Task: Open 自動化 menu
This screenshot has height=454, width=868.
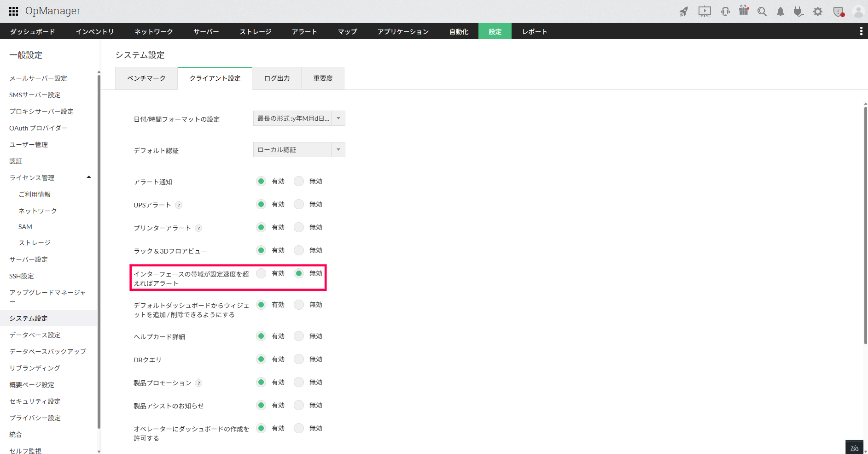Action: [x=459, y=31]
